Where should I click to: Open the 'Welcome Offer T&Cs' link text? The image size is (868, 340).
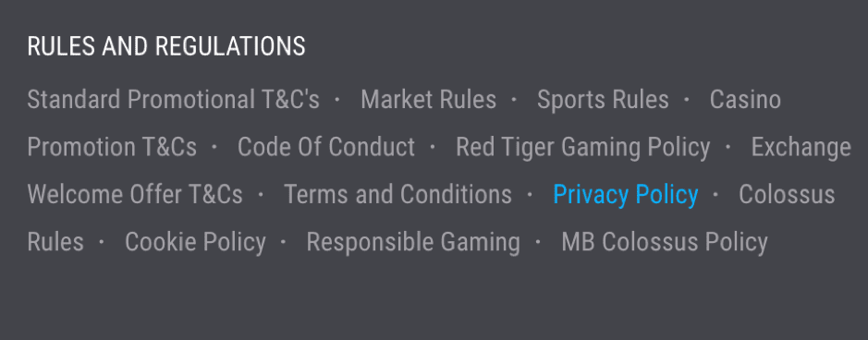[135, 195]
